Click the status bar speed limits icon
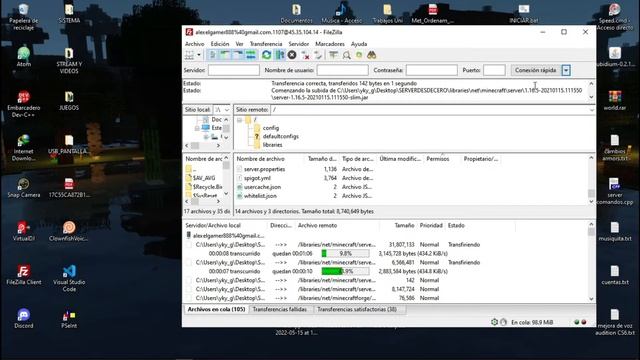 [503, 322]
